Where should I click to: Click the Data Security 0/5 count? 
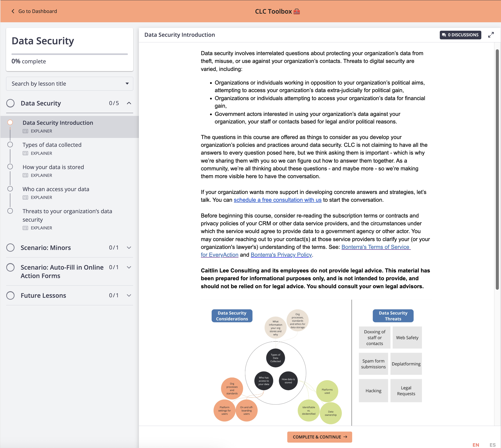click(114, 103)
